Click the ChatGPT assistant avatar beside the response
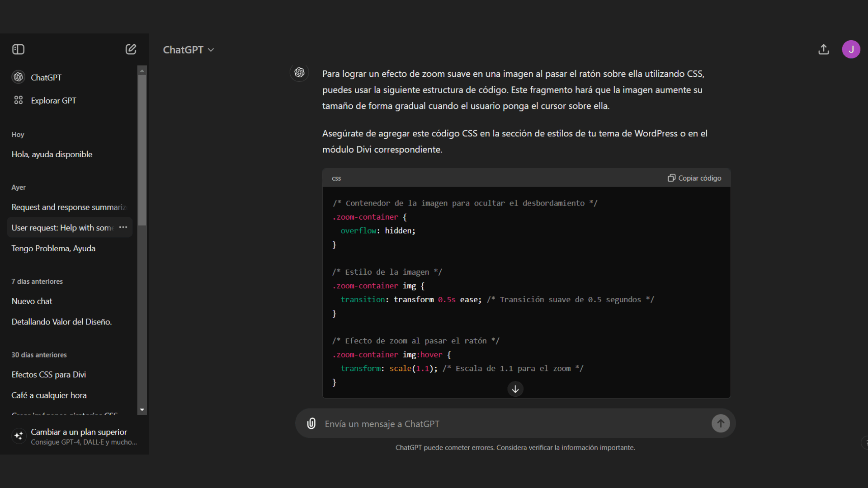 point(299,72)
